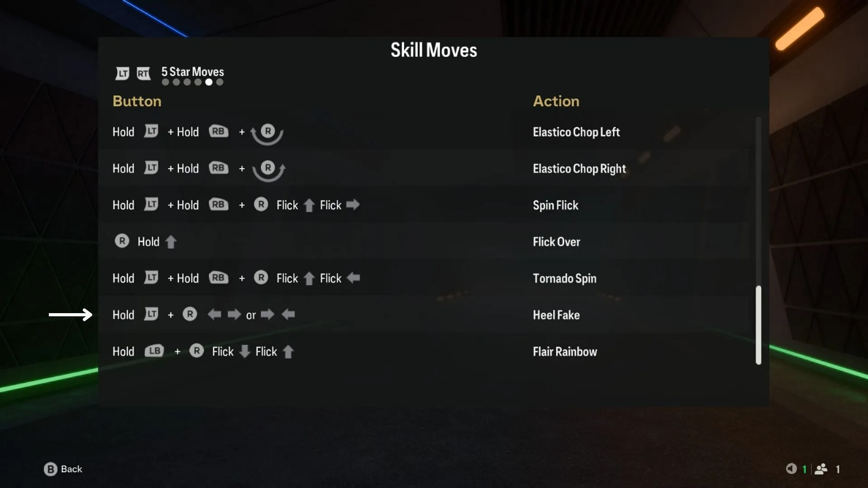Viewport: 868px width, 488px height.
Task: Click the left arrow icon for Heel Fake
Action: pos(213,314)
